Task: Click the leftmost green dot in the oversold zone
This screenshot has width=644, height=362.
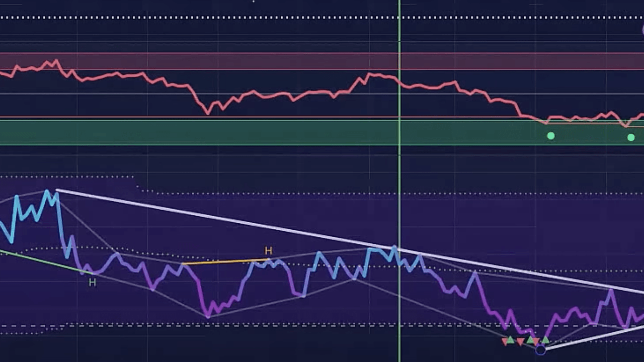Action: click(x=551, y=136)
